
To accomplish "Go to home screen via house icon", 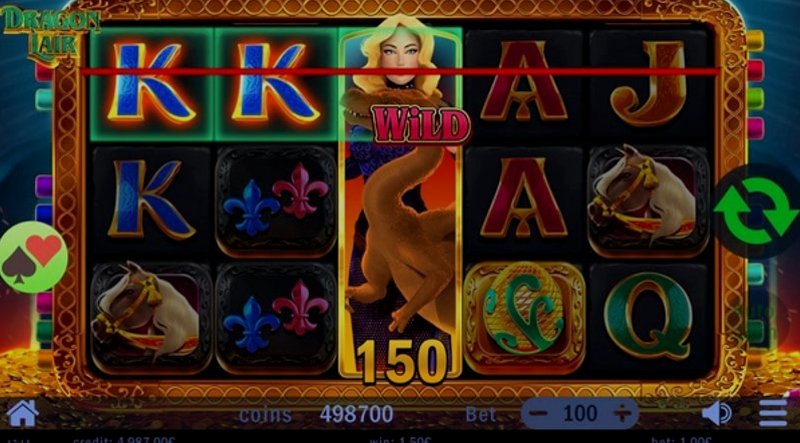I will click(x=22, y=413).
